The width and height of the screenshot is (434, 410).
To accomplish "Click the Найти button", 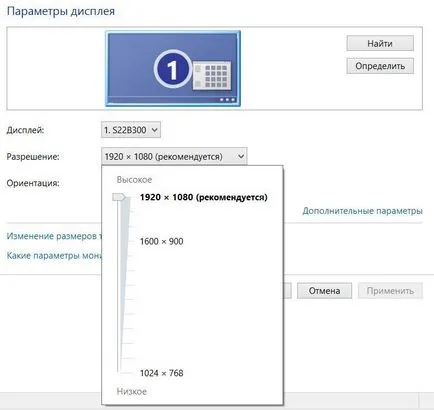I will 380,43.
